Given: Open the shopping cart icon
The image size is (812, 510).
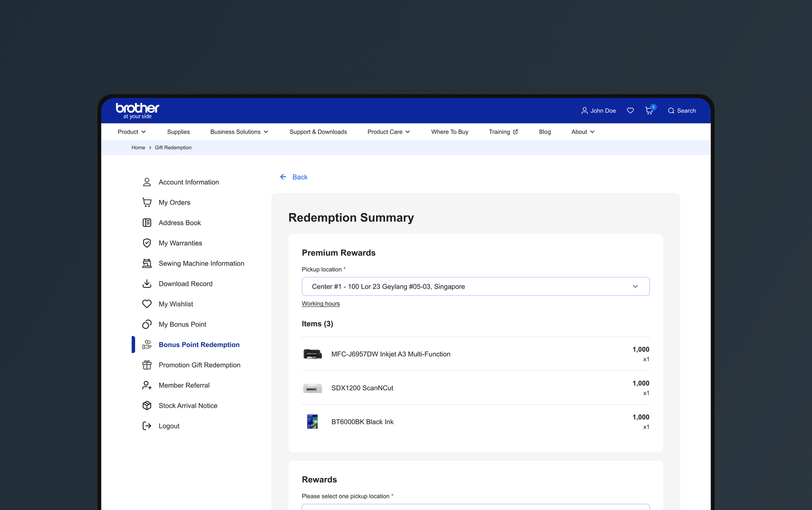Looking at the screenshot, I should pos(649,111).
